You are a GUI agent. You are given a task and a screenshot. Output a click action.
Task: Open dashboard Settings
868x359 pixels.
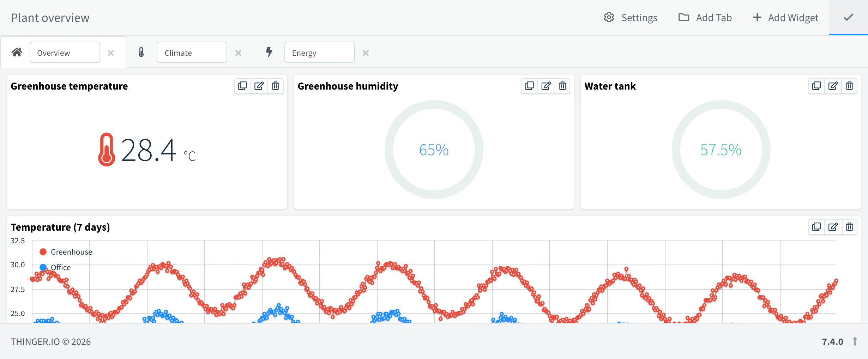631,18
